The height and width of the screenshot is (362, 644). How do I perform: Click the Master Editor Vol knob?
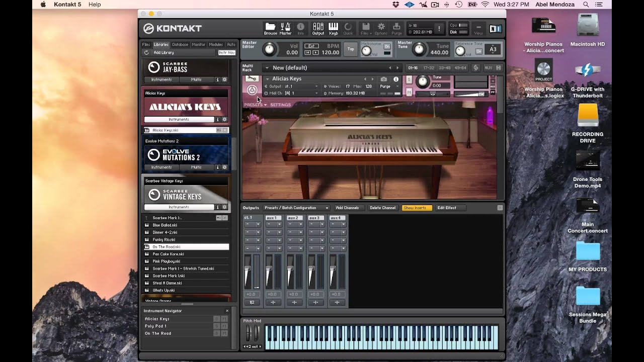269,49
